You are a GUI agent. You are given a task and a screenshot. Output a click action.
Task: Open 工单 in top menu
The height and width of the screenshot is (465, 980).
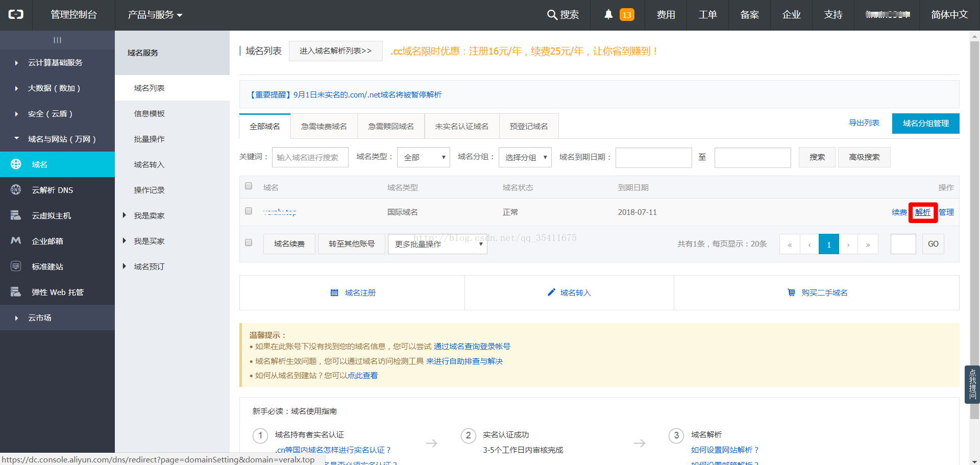(707, 15)
